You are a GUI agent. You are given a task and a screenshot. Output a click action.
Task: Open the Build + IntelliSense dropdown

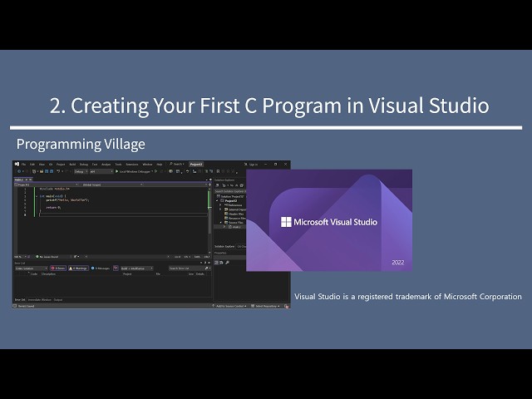(136, 268)
